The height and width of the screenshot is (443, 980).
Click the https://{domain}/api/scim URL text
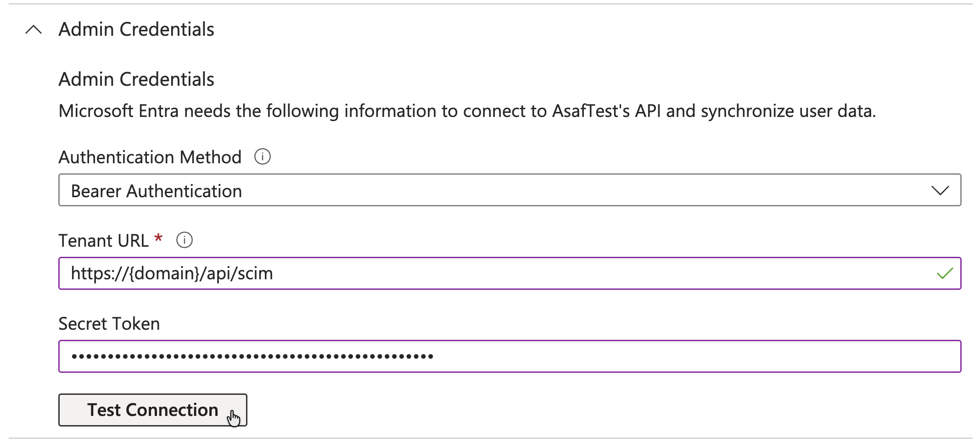coord(172,273)
